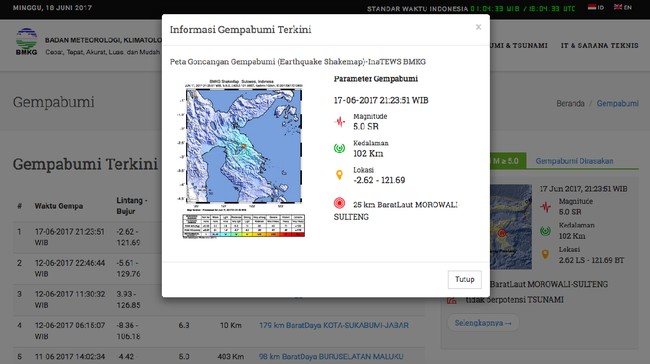Image resolution: width=650 pixels, height=364 pixels.
Task: Click Gempabumi breadcrumb link
Action: pos(617,103)
